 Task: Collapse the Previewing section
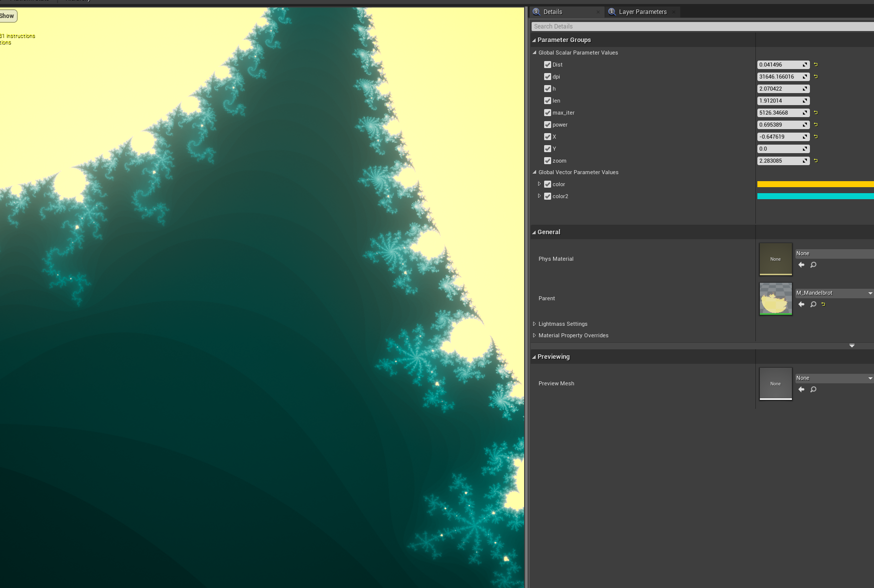[534, 357]
